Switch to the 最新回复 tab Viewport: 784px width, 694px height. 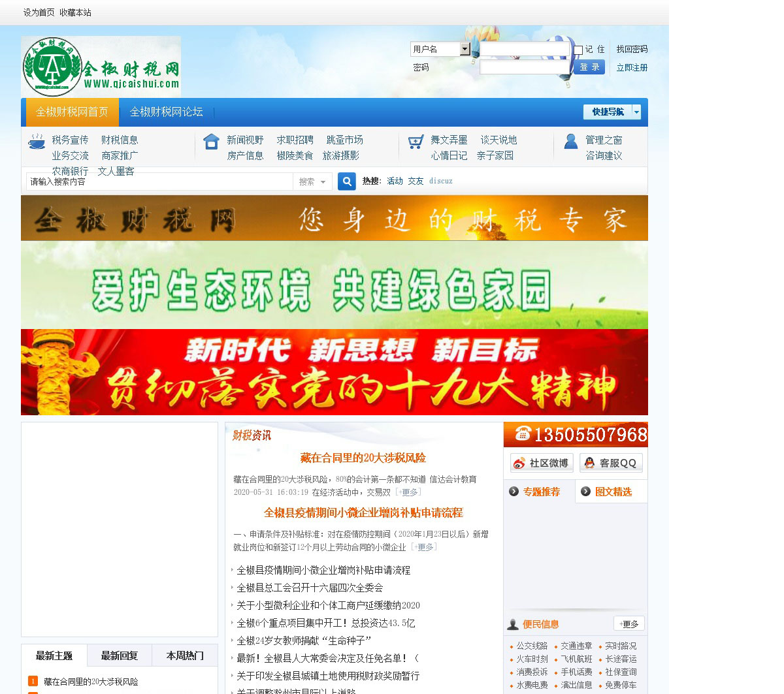click(120, 655)
